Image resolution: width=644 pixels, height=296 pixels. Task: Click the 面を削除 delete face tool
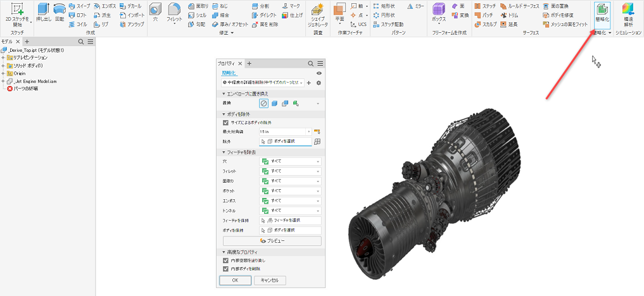tap(265, 24)
